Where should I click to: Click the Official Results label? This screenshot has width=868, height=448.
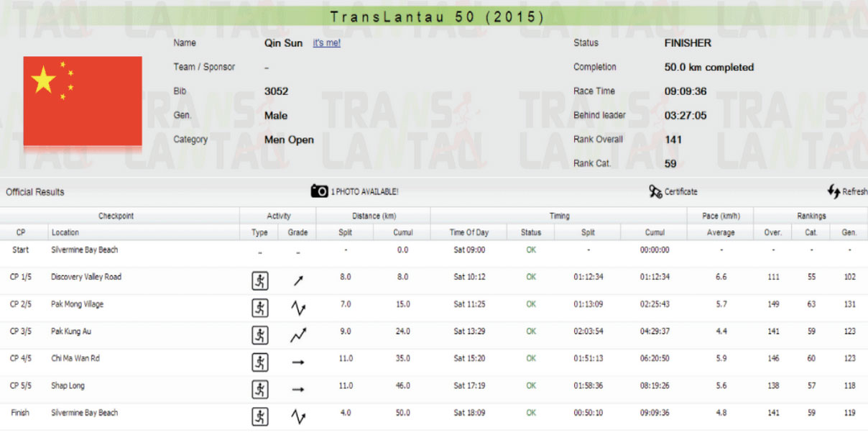(35, 192)
